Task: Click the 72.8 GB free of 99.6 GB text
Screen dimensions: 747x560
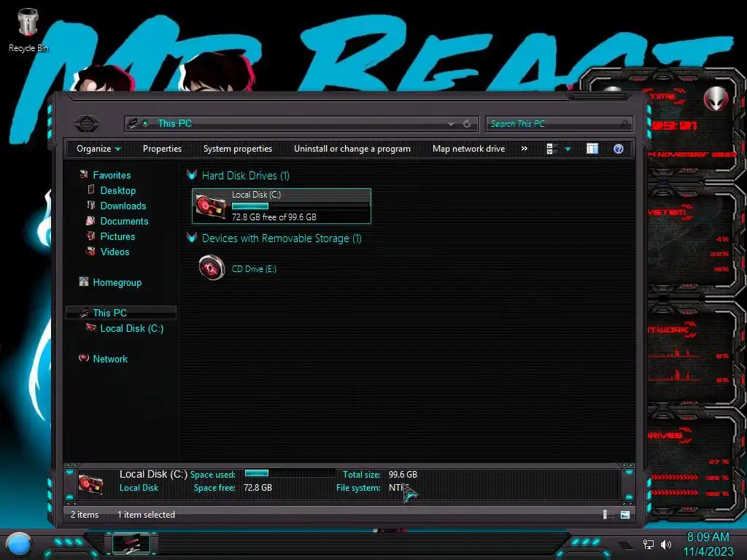Action: coord(274,217)
